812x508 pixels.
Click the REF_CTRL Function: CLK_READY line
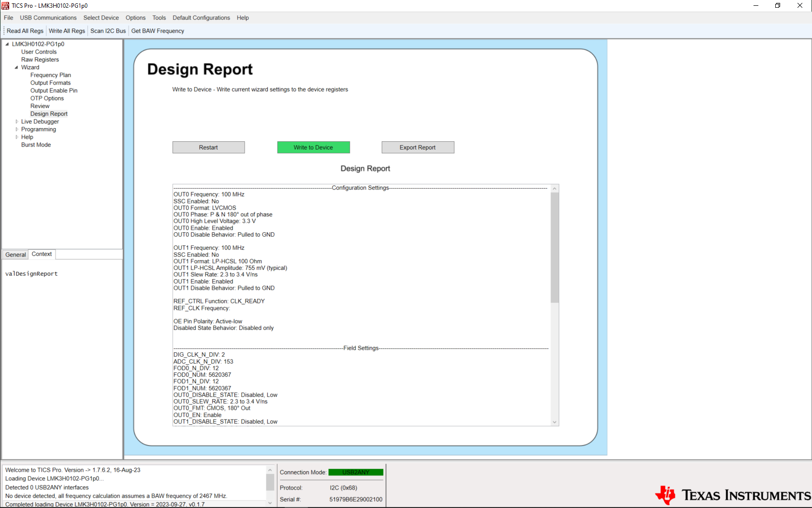219,301
